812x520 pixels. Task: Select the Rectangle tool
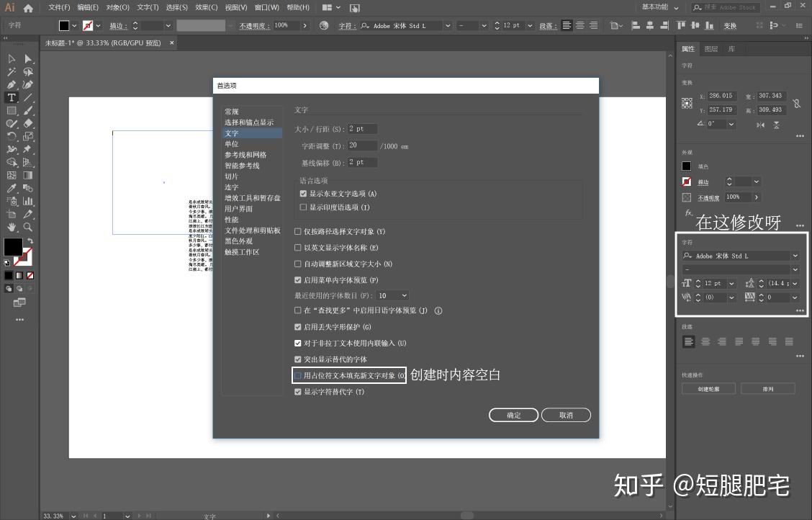(12, 110)
